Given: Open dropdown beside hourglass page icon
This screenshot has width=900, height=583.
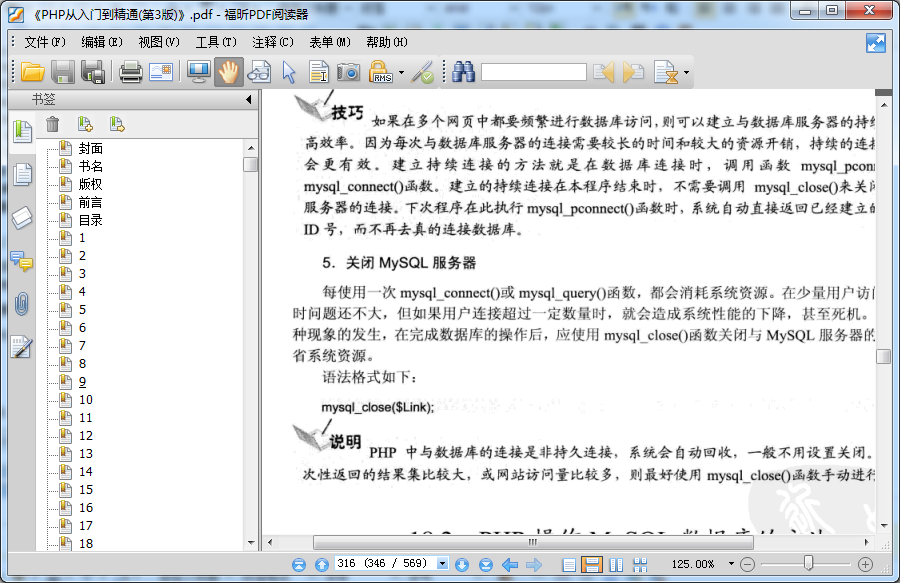Looking at the screenshot, I should click(686, 73).
